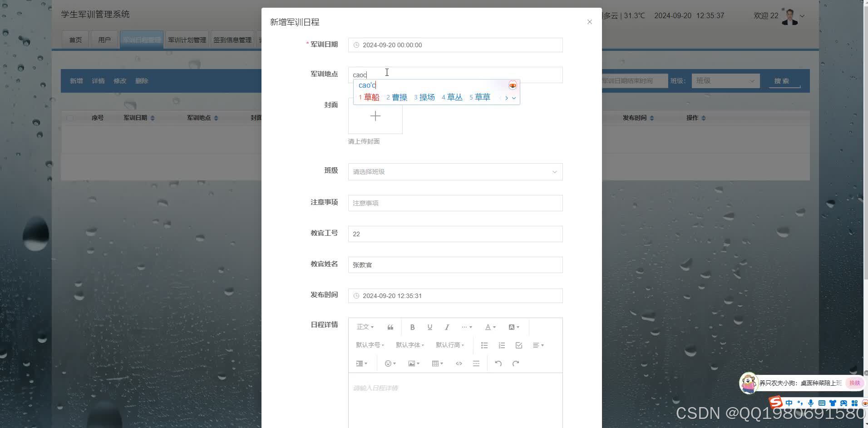
Task: Apply italic formatting in the editor
Action: 447,327
